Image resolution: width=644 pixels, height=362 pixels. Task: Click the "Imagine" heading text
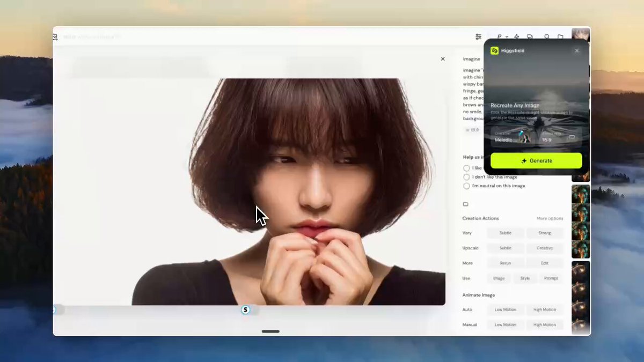pos(472,59)
